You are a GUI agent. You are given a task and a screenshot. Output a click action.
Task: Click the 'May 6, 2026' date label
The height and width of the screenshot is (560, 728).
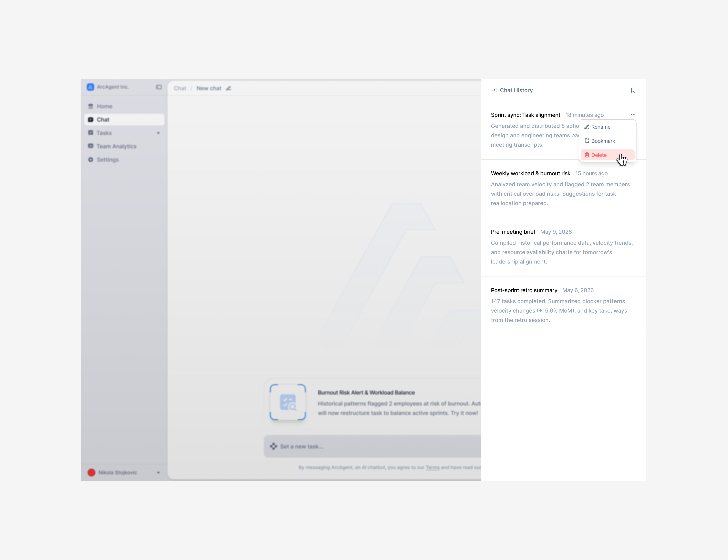click(x=578, y=290)
